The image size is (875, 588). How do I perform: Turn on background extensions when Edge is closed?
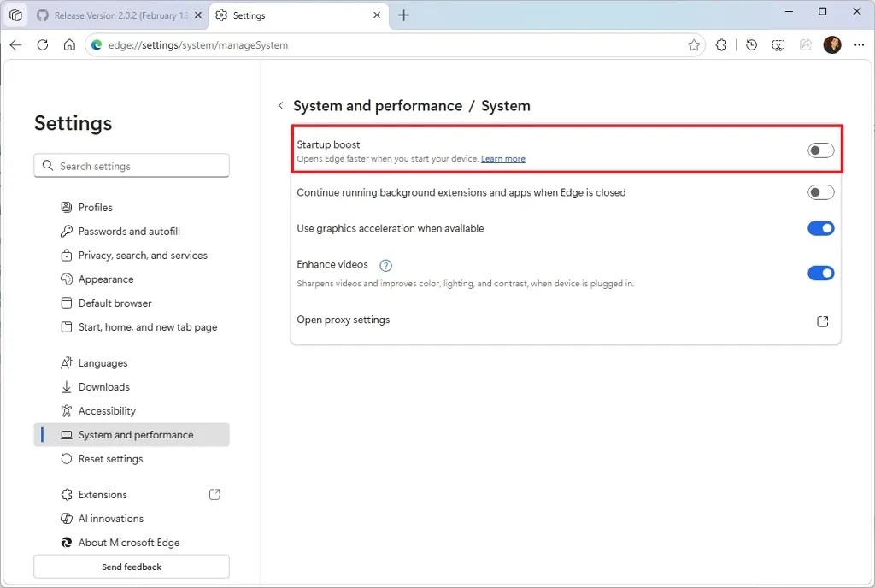point(819,192)
